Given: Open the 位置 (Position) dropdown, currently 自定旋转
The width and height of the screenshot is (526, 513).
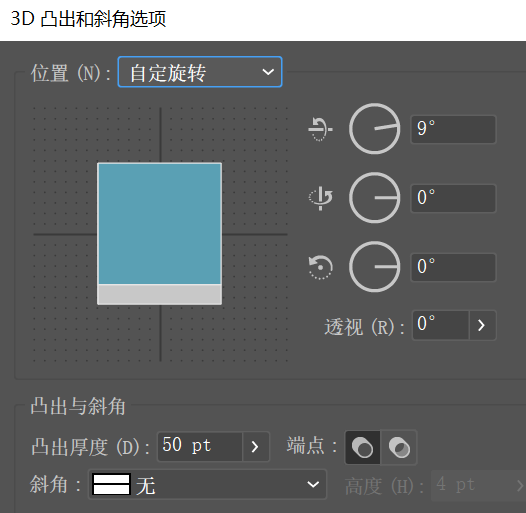Looking at the screenshot, I should 200,72.
